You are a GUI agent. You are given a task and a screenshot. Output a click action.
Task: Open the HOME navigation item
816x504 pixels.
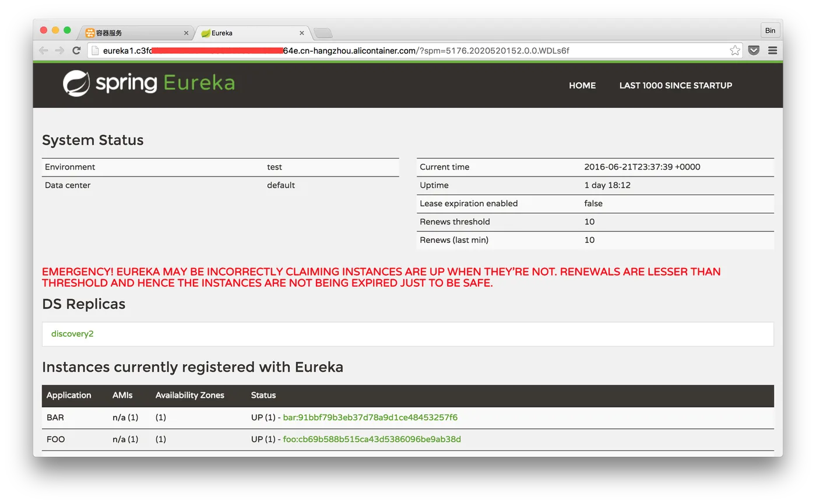pyautogui.click(x=582, y=85)
